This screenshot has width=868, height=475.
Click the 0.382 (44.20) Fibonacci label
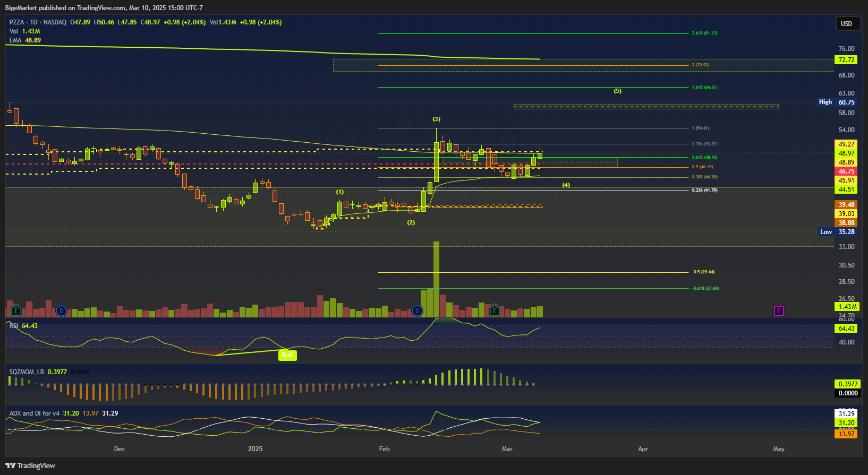coord(704,177)
